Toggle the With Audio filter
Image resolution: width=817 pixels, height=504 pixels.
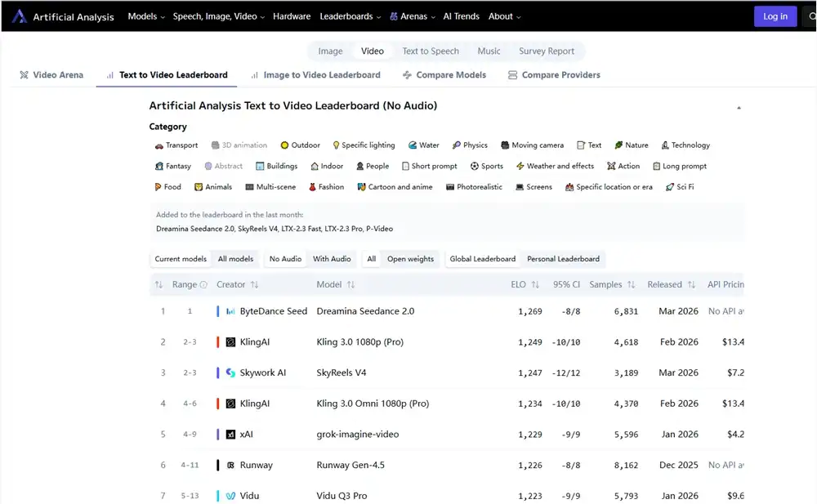[332, 259]
